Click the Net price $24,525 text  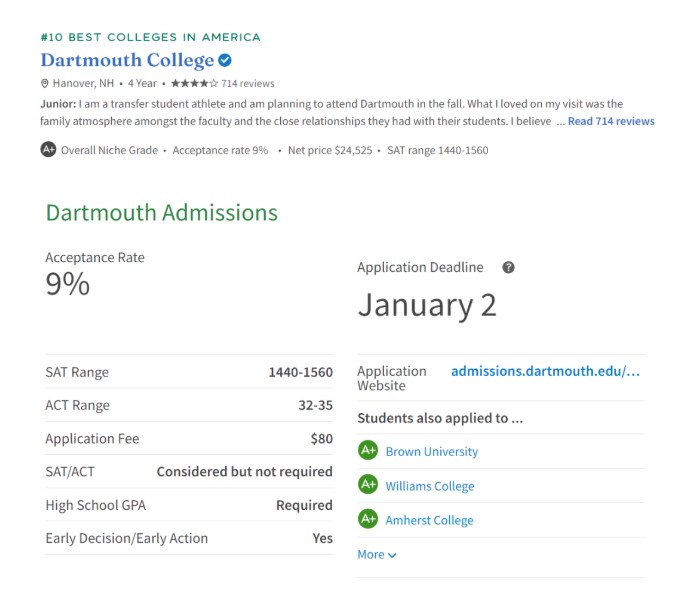pos(330,150)
